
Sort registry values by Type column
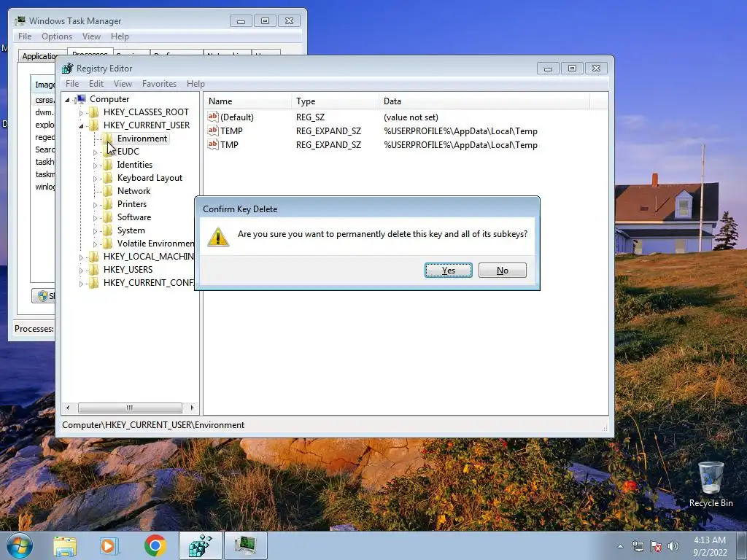click(x=336, y=101)
